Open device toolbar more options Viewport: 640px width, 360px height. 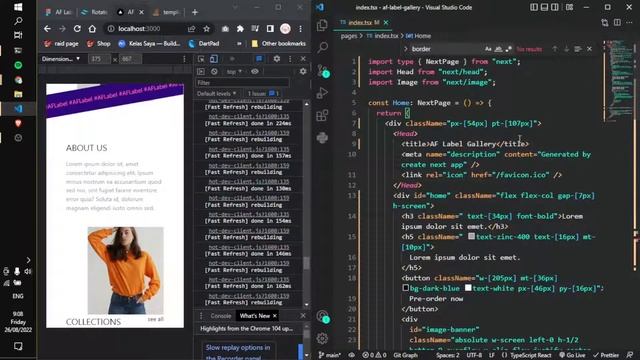(184, 59)
